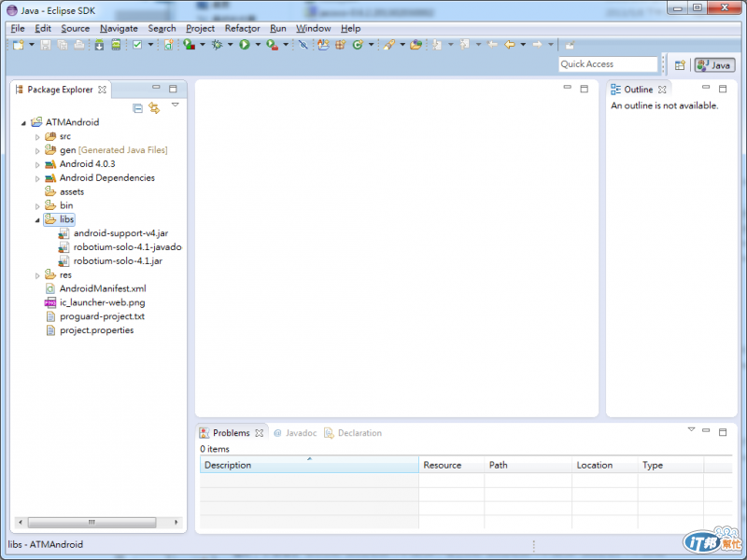
Task: Open the New wizard dropdown arrow
Action: 32,45
